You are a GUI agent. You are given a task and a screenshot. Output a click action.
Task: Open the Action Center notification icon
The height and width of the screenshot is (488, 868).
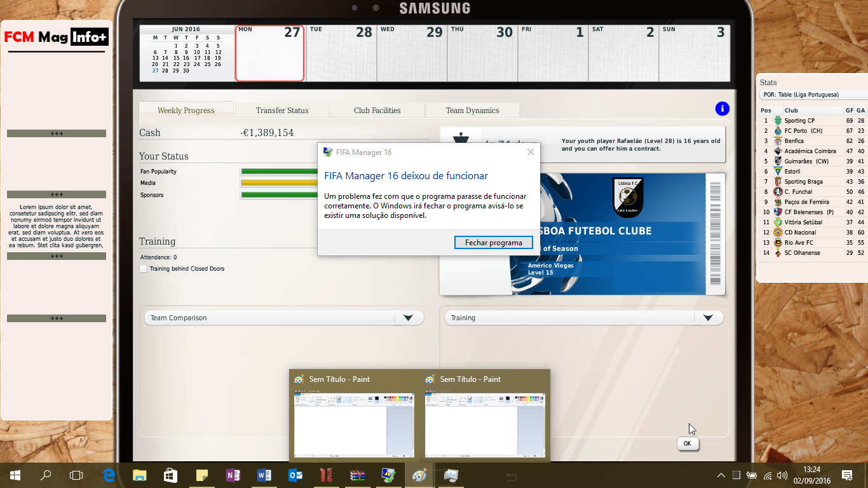pyautogui.click(x=847, y=475)
